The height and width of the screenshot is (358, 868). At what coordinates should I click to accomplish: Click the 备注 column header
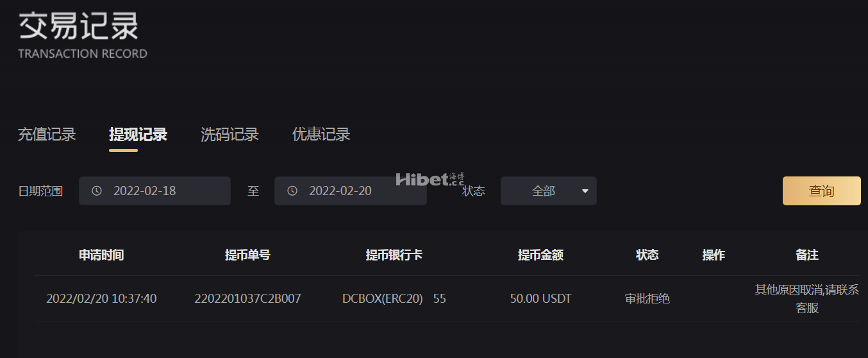click(807, 255)
